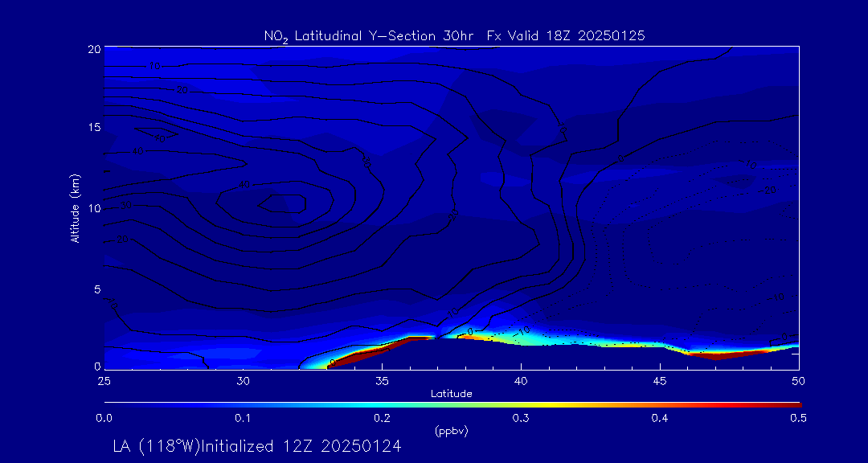Click the colorbar label "0.1"
This screenshot has height=463, width=868.
(243, 418)
